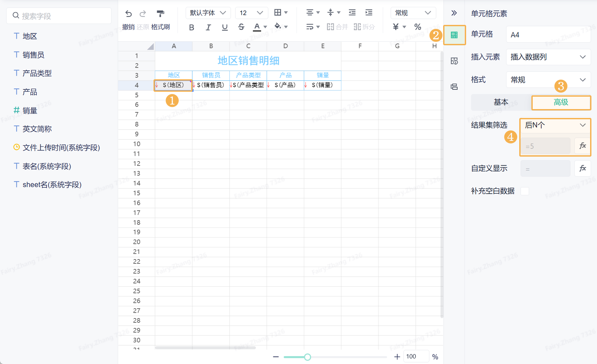Toggle bold formatting
The image size is (597, 364).
[192, 27]
